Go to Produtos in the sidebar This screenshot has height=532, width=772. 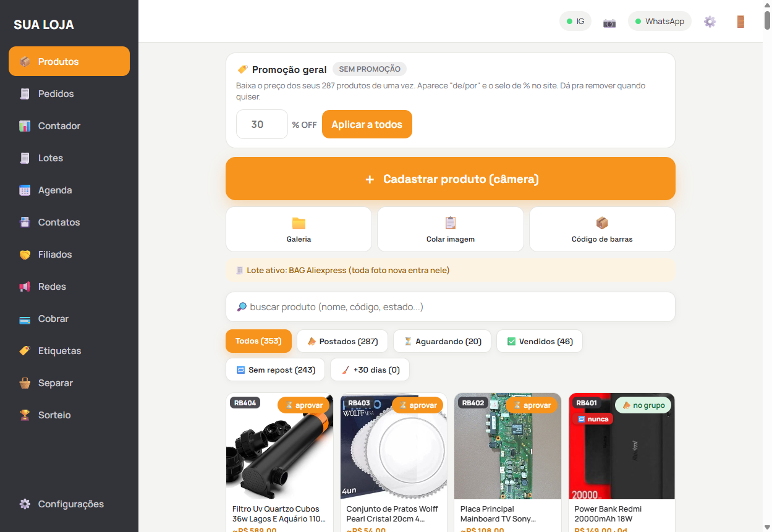[x=69, y=61]
